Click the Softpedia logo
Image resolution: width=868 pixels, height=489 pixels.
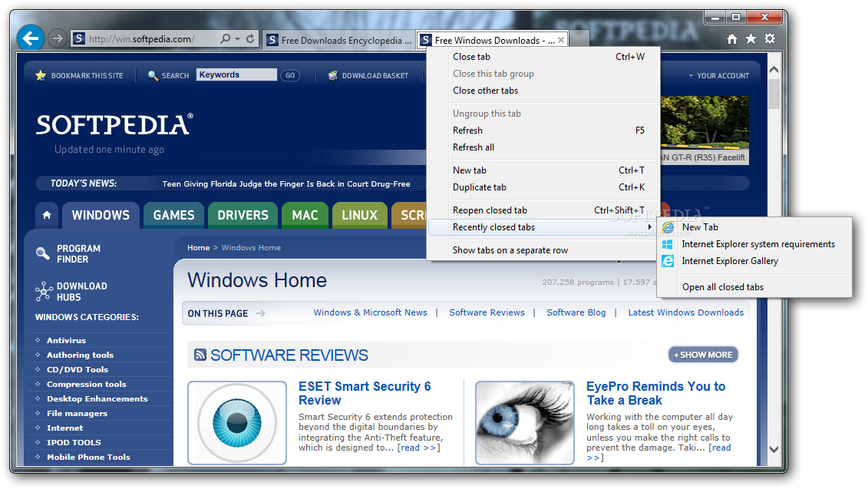click(114, 124)
